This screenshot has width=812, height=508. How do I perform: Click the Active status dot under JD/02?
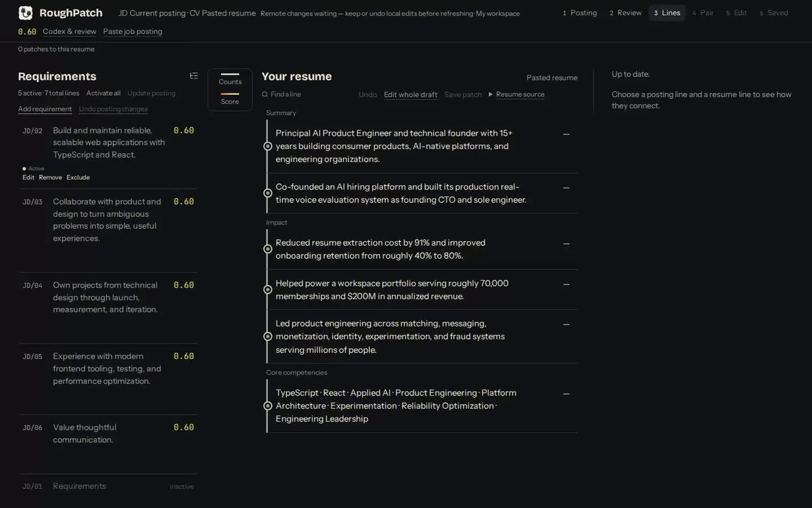pyautogui.click(x=24, y=169)
